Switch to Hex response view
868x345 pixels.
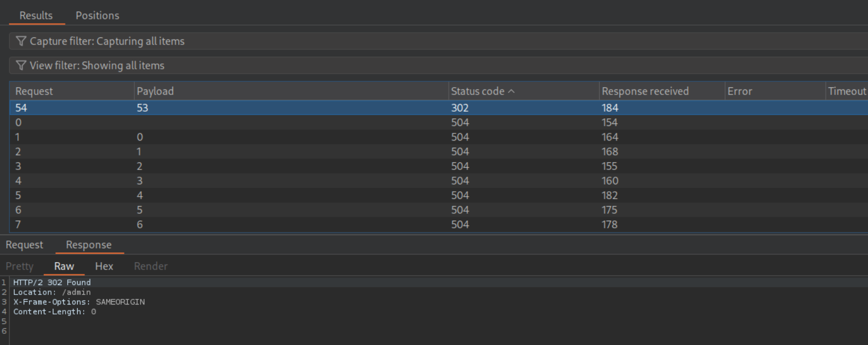pos(104,266)
